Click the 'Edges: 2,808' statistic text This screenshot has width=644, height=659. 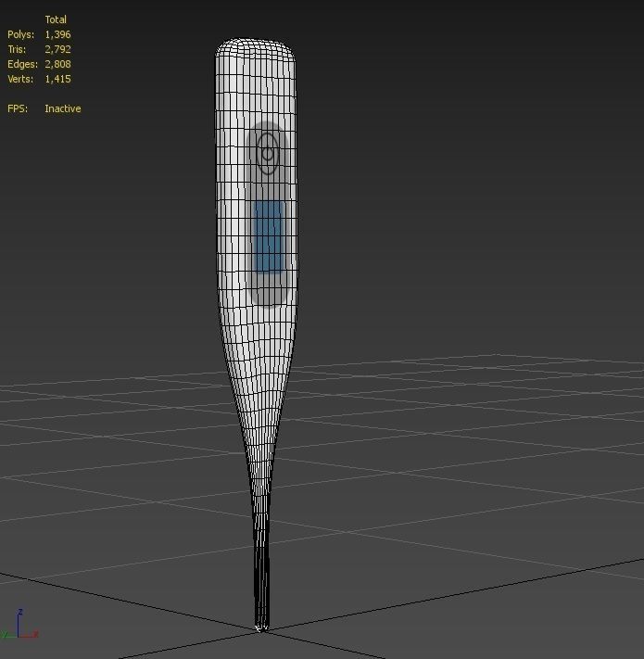pyautogui.click(x=39, y=64)
